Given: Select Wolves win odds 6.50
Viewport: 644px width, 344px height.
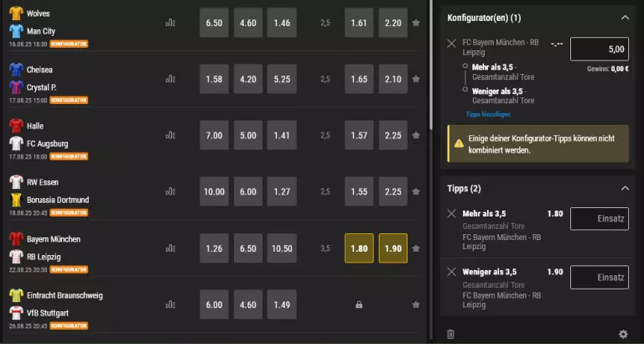Looking at the screenshot, I should 214,23.
